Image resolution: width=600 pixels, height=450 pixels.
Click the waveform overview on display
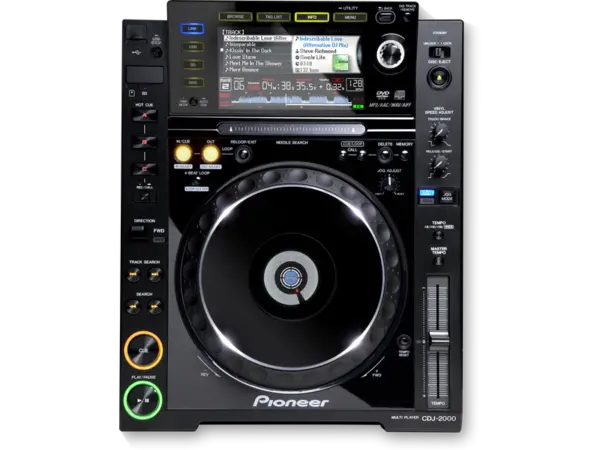tap(291, 101)
